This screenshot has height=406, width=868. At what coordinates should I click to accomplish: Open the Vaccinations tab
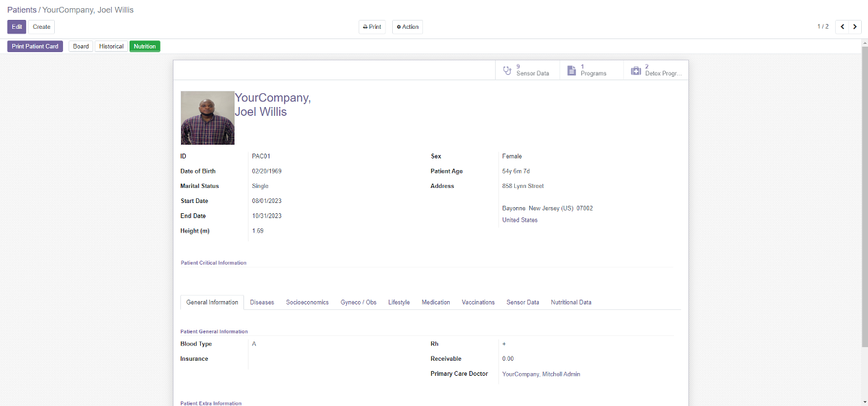479,302
